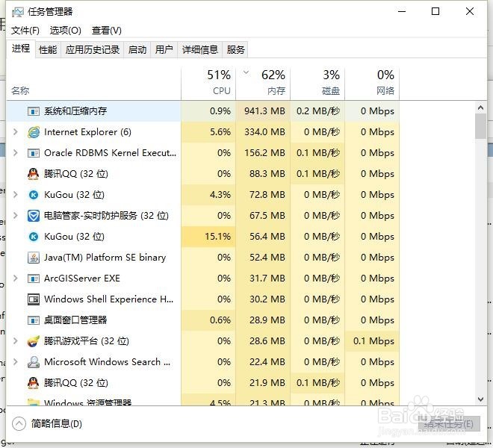
Task: Expand the 电脑管家-实时防护服务 process
Action: click(x=15, y=215)
